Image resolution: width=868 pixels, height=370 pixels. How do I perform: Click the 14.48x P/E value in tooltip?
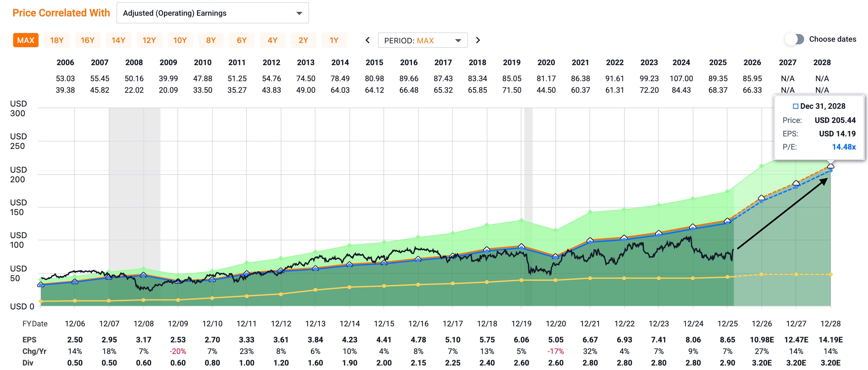(x=844, y=147)
